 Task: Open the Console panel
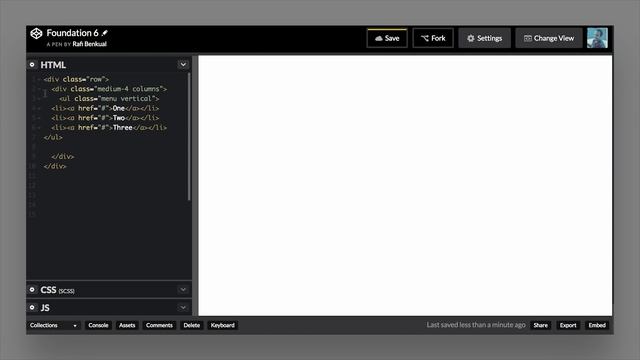pos(98,325)
